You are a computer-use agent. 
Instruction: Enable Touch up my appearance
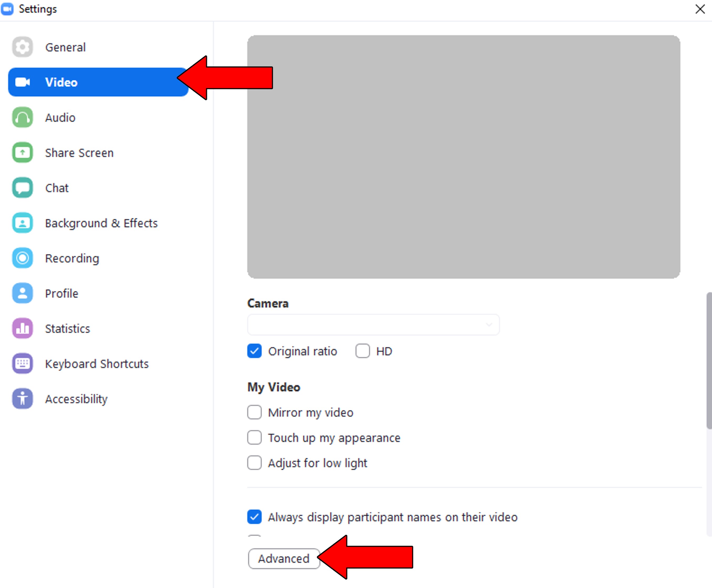click(x=254, y=438)
